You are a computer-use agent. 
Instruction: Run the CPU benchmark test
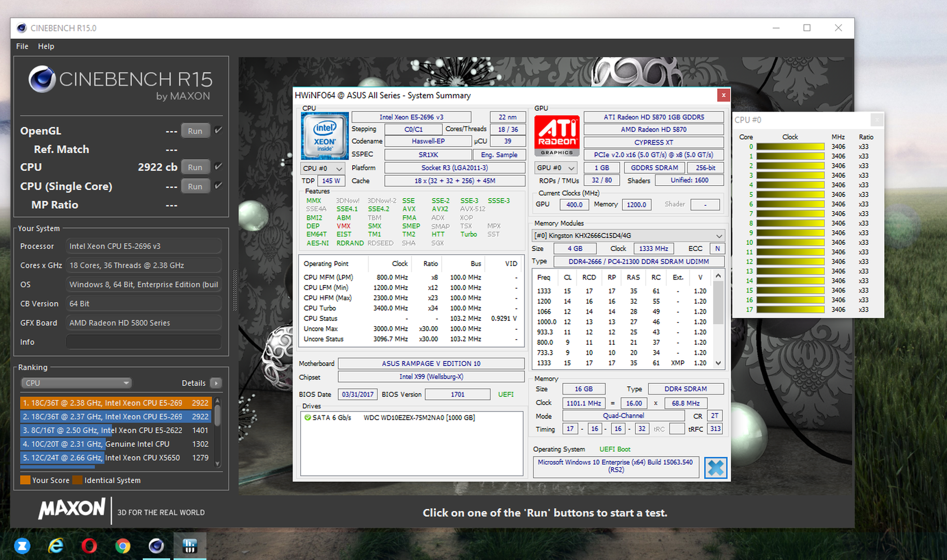tap(196, 167)
